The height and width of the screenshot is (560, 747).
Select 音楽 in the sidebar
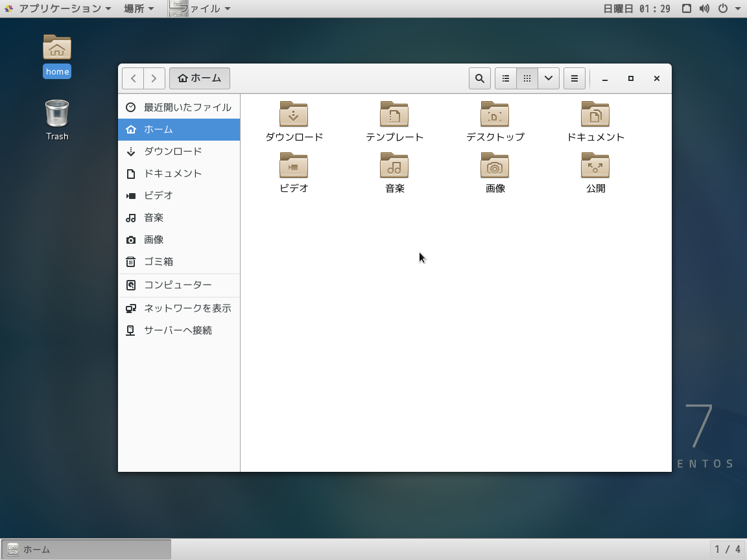pyautogui.click(x=179, y=218)
